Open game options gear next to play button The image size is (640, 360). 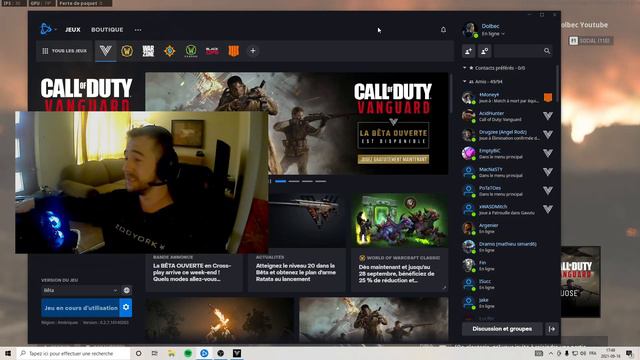coord(126,307)
